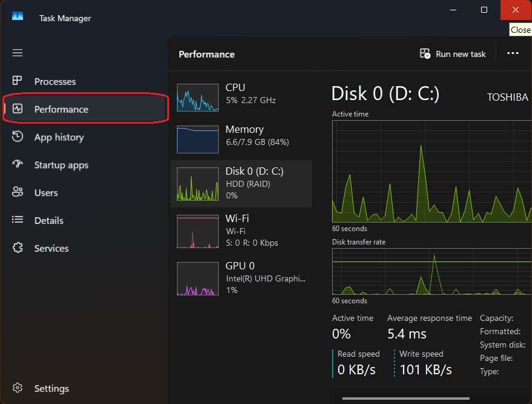Image resolution: width=532 pixels, height=404 pixels.
Task: Switch to App history page
Action: point(59,137)
